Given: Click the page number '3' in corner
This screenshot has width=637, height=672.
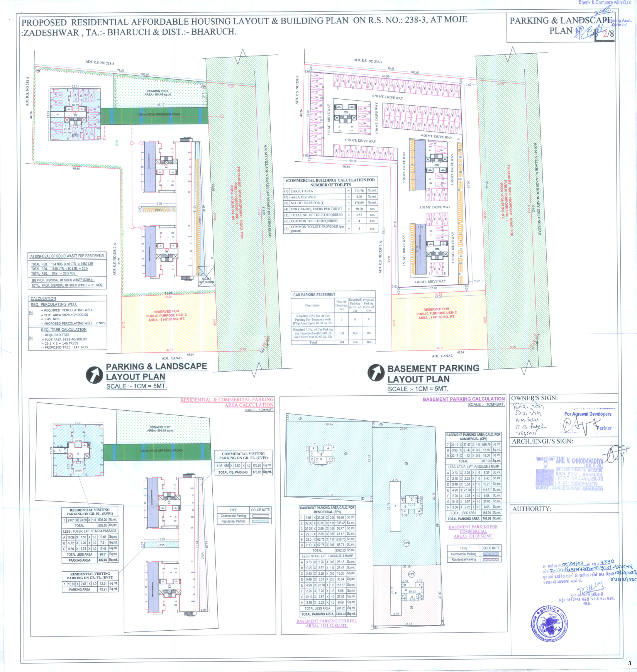Looking at the screenshot, I should pos(629,663).
